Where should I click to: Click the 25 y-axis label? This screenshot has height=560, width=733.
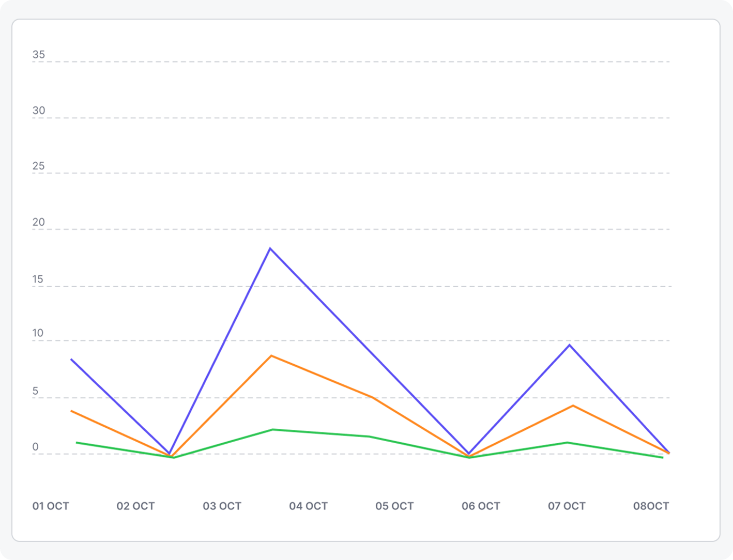click(x=39, y=166)
